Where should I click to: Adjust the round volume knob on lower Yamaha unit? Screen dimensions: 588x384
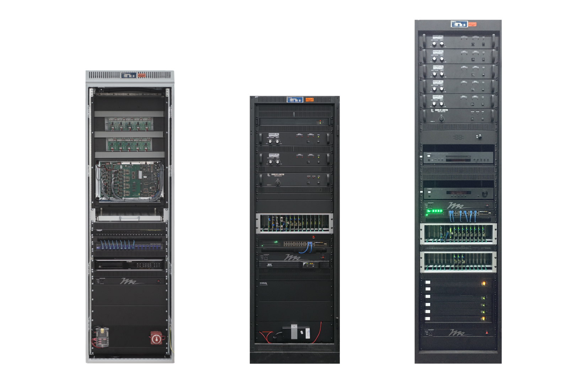click(485, 193)
